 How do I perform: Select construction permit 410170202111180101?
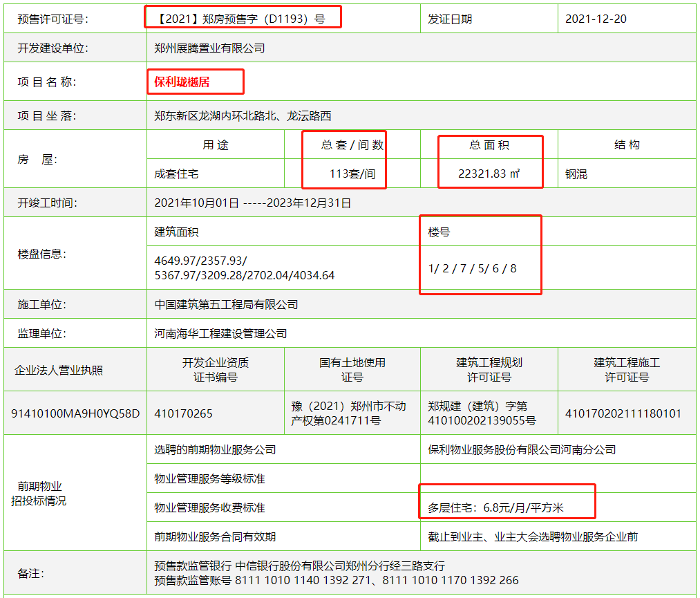coord(623,413)
